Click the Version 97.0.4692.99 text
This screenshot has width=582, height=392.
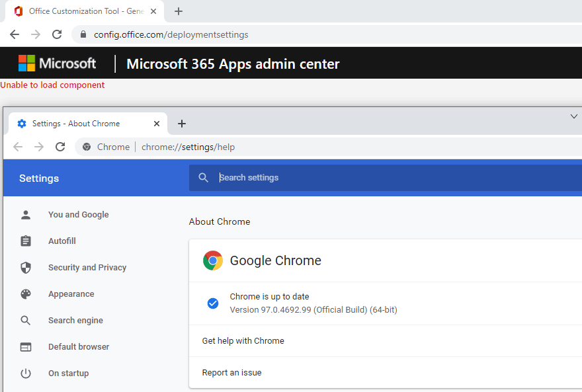(x=313, y=309)
